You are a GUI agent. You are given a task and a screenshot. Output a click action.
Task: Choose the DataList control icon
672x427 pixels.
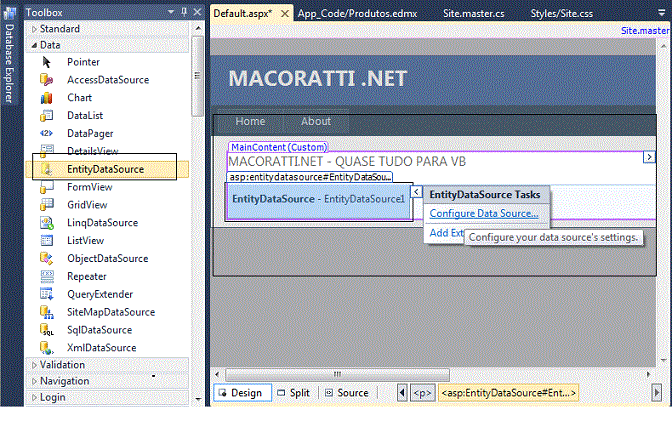point(46,116)
